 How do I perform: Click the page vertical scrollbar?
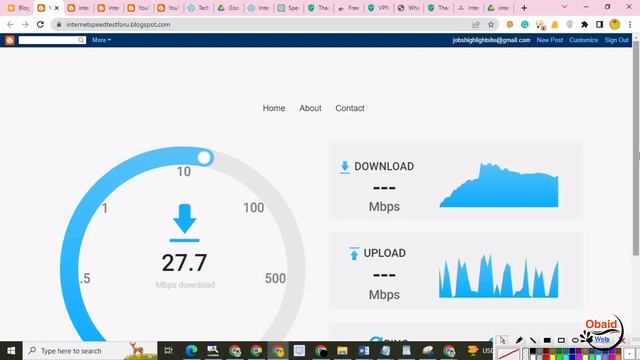click(636, 149)
